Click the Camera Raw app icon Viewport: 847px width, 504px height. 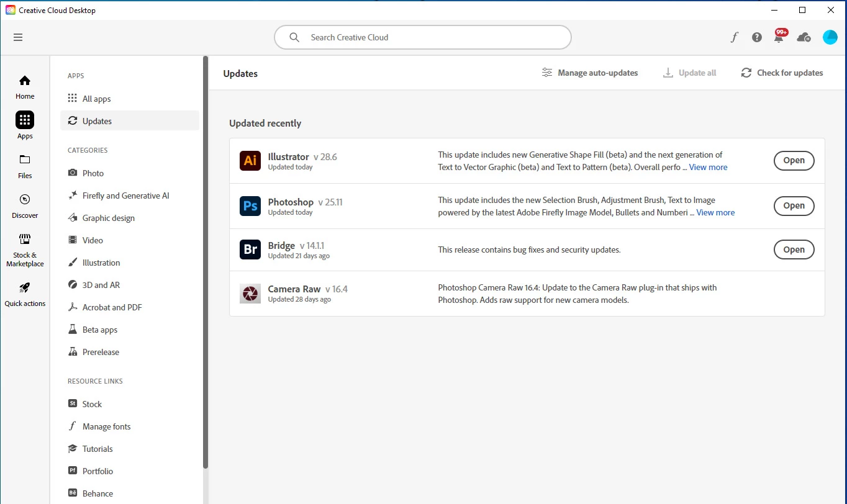click(250, 294)
